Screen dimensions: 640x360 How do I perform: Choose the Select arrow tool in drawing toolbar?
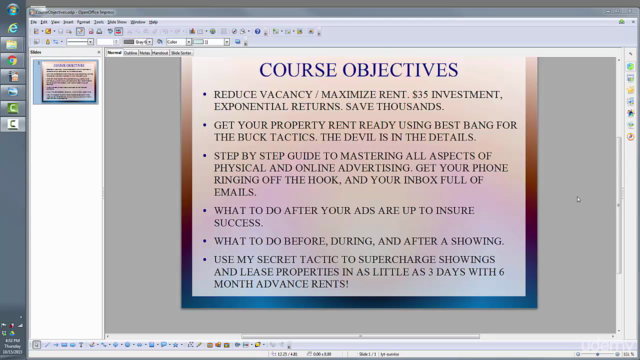[36, 345]
